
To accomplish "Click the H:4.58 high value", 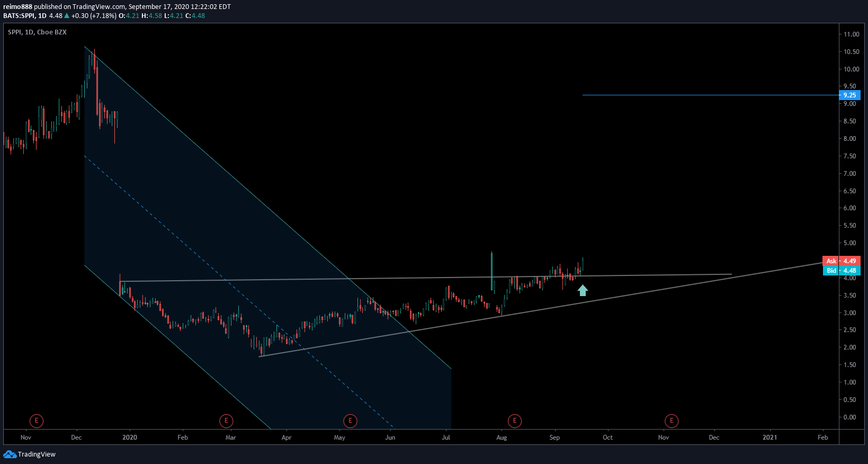I will coord(151,16).
